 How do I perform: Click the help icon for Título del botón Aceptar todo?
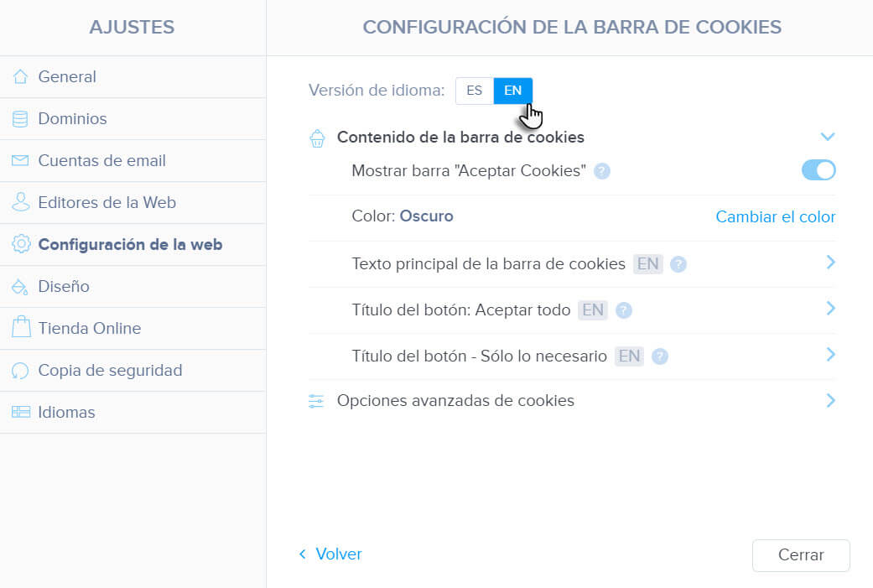tap(622, 310)
